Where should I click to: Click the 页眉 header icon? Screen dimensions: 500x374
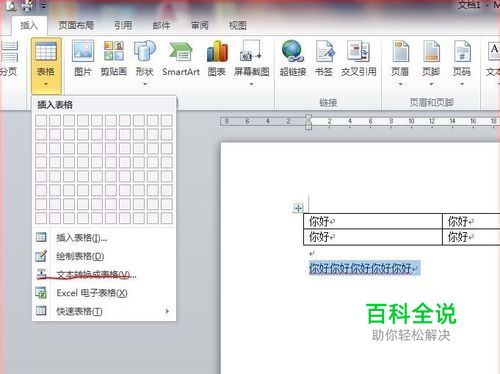point(400,51)
